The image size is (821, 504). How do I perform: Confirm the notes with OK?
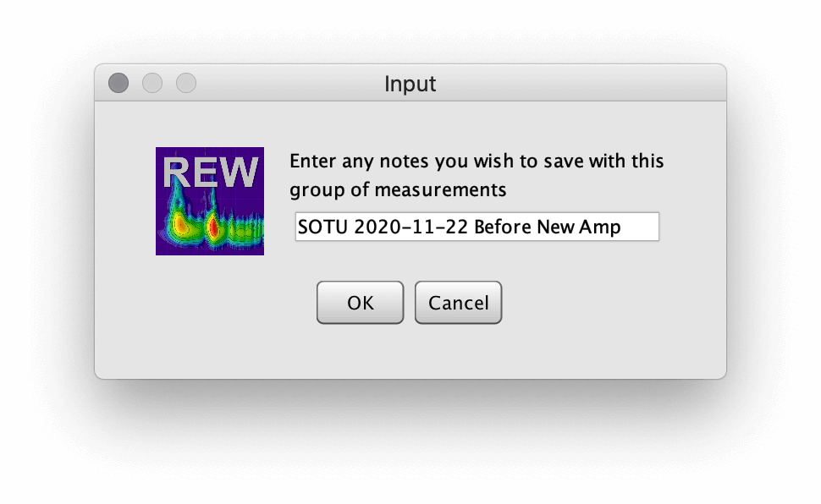tap(361, 303)
